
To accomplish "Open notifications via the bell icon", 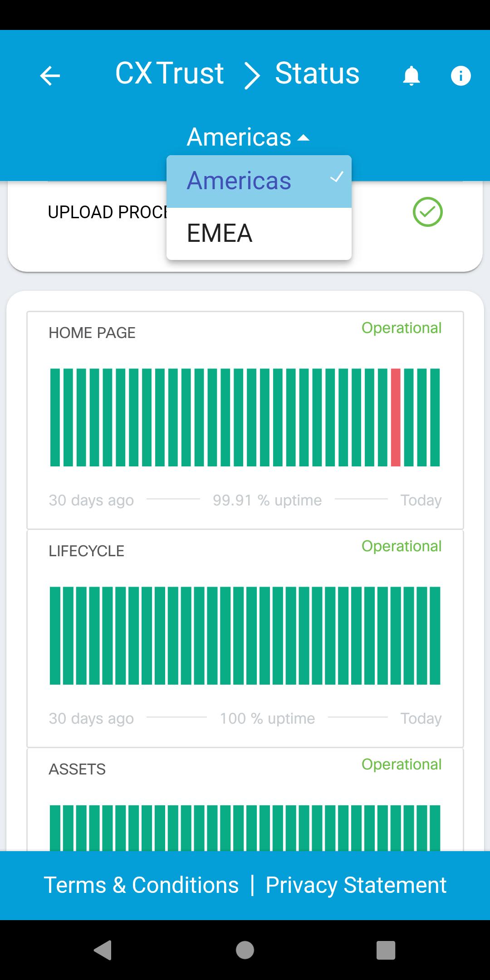I will tap(411, 75).
